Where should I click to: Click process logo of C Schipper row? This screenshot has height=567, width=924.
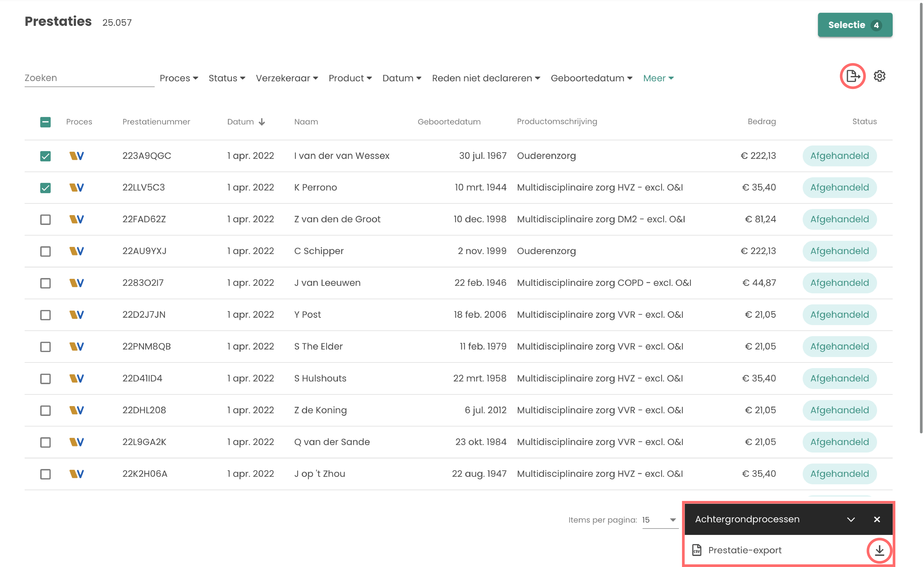[x=77, y=251]
